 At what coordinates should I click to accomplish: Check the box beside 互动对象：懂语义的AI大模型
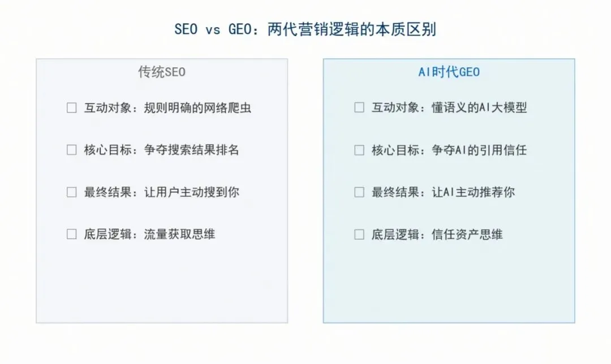pos(359,108)
